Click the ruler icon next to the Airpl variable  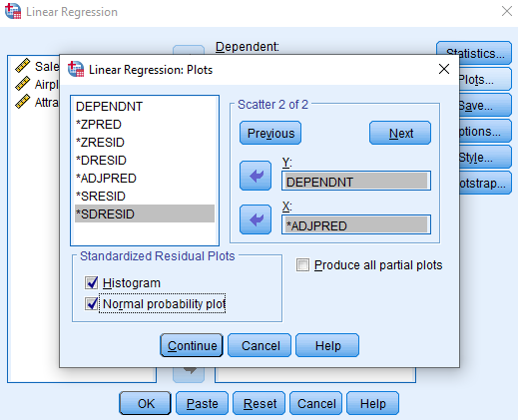click(x=22, y=84)
